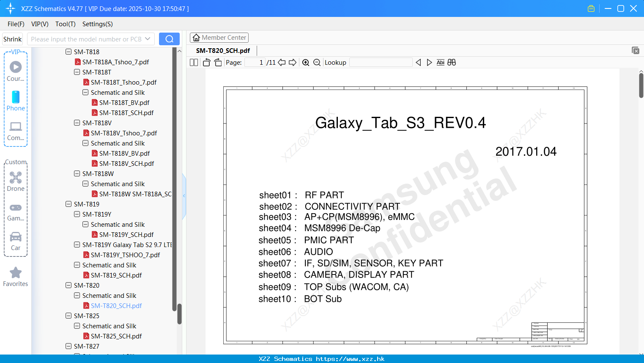Image resolution: width=644 pixels, height=363 pixels.
Task: Click the Page number field
Action: coord(255,62)
